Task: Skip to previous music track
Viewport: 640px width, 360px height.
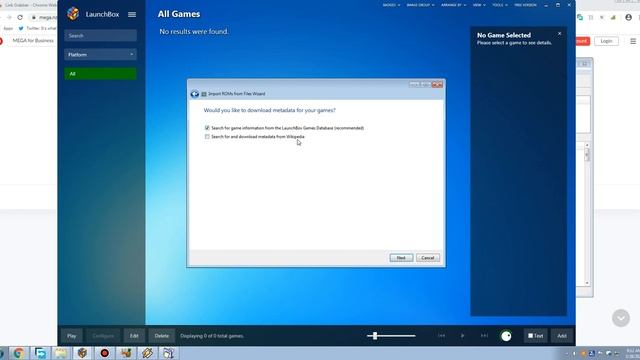Action: (x=441, y=336)
